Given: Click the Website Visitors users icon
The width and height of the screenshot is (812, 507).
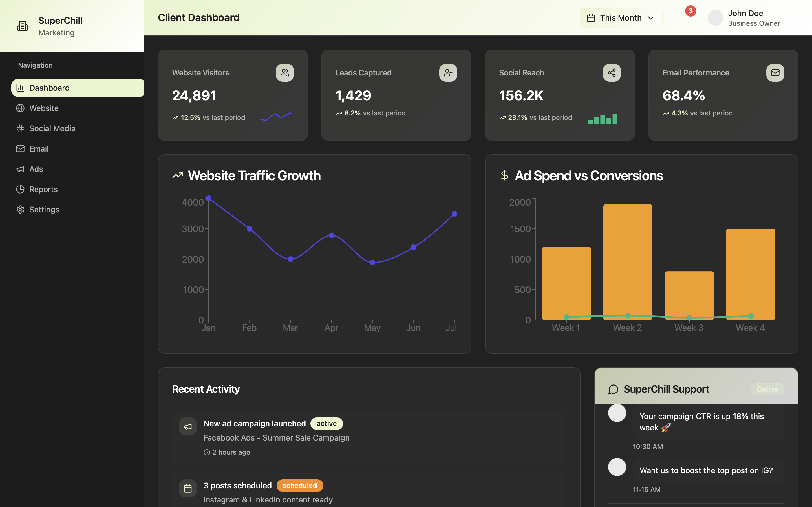Looking at the screenshot, I should tap(284, 73).
